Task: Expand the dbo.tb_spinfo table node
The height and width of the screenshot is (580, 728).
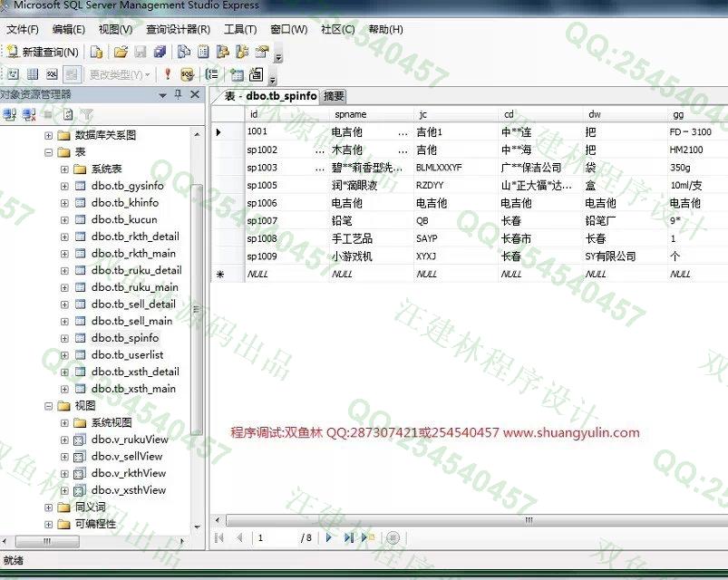Action: pos(64,338)
